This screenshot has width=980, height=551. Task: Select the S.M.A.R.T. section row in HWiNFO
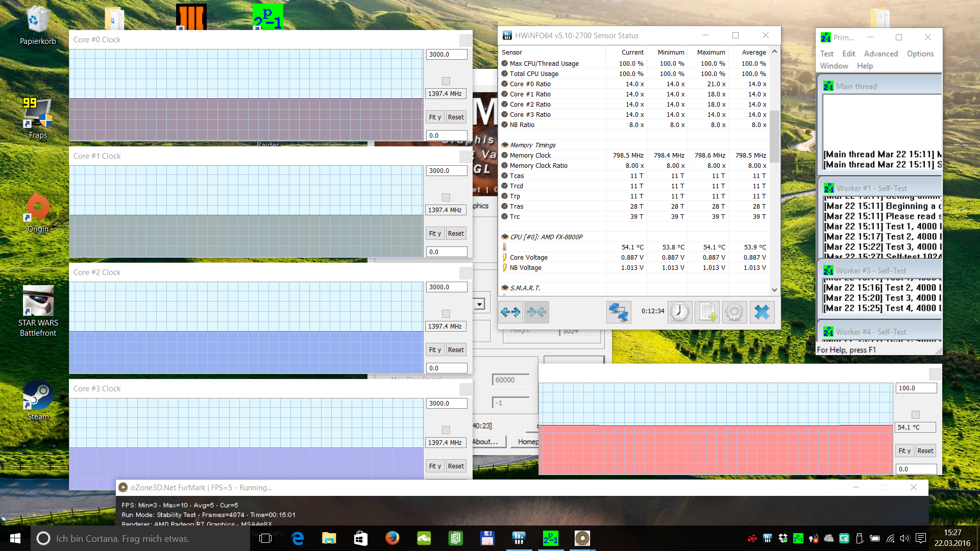pyautogui.click(x=634, y=288)
